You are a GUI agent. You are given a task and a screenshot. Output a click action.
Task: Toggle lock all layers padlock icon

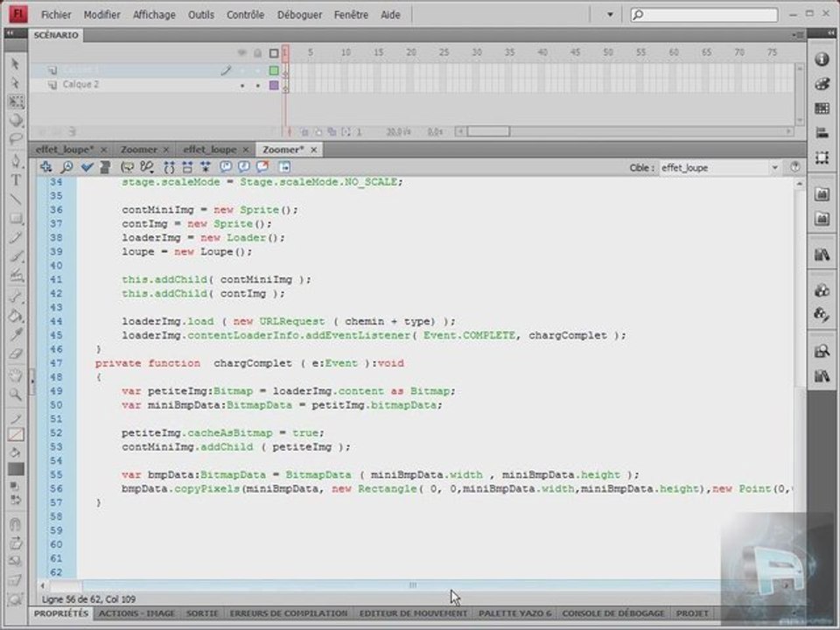[x=257, y=53]
